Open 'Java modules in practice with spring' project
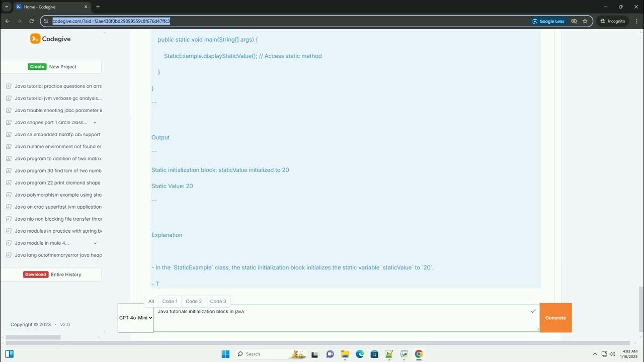Screen dimensions: 644x362 point(58,231)
